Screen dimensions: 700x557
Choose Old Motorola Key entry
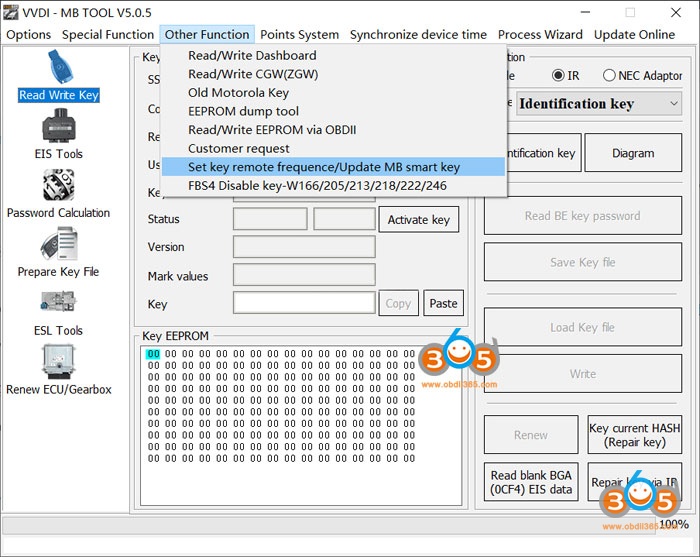pyautogui.click(x=333, y=93)
